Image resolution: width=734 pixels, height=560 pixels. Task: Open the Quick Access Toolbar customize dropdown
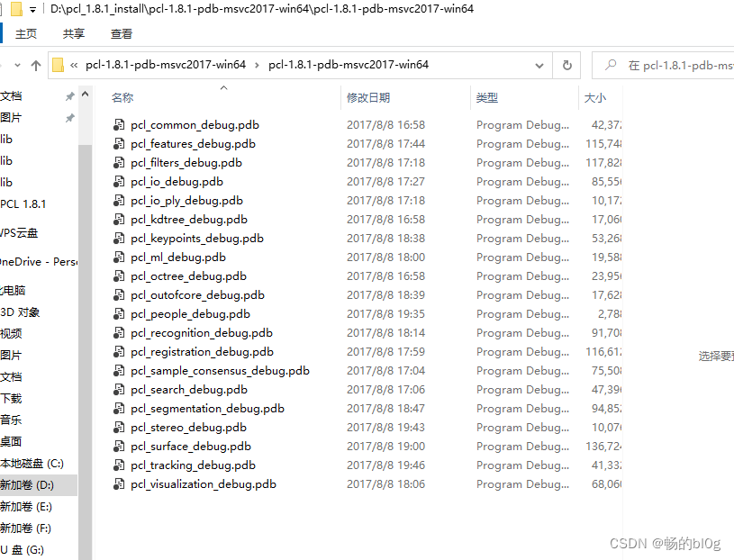32,8
